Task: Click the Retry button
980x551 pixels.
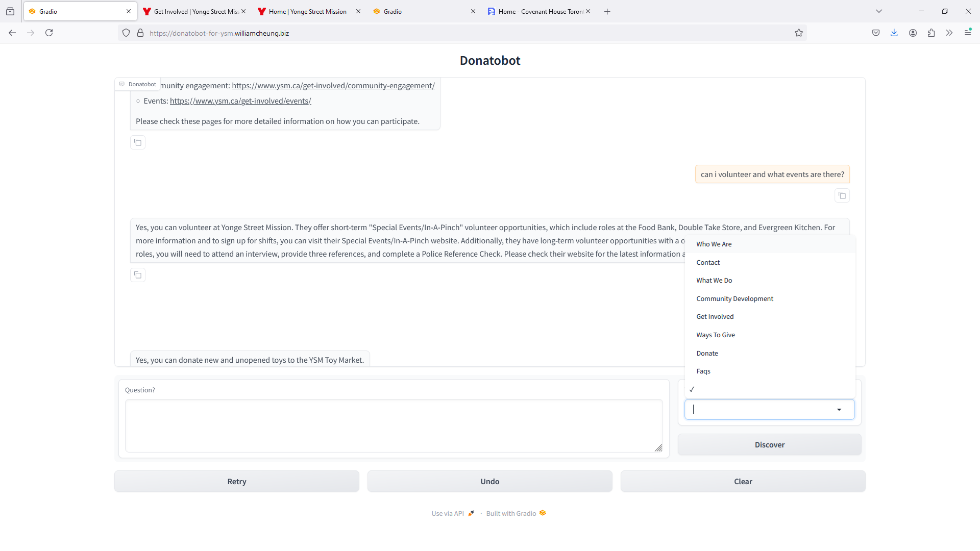Action: (x=237, y=482)
